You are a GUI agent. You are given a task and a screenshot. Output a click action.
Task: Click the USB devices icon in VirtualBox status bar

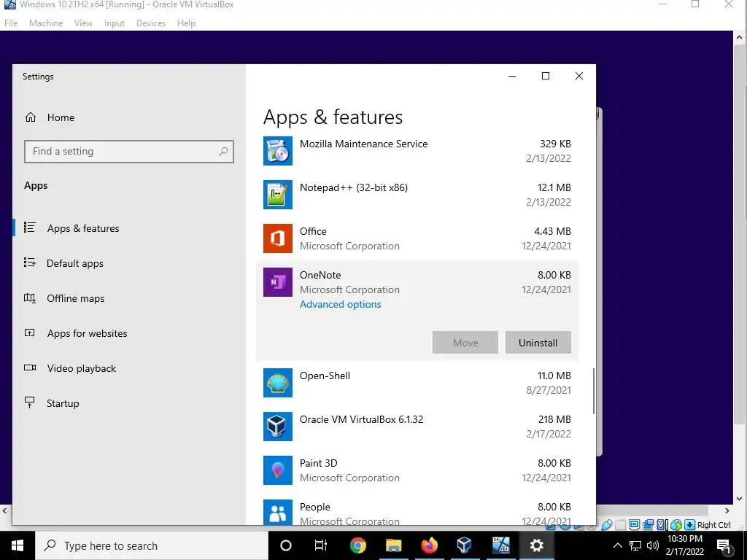point(607,525)
